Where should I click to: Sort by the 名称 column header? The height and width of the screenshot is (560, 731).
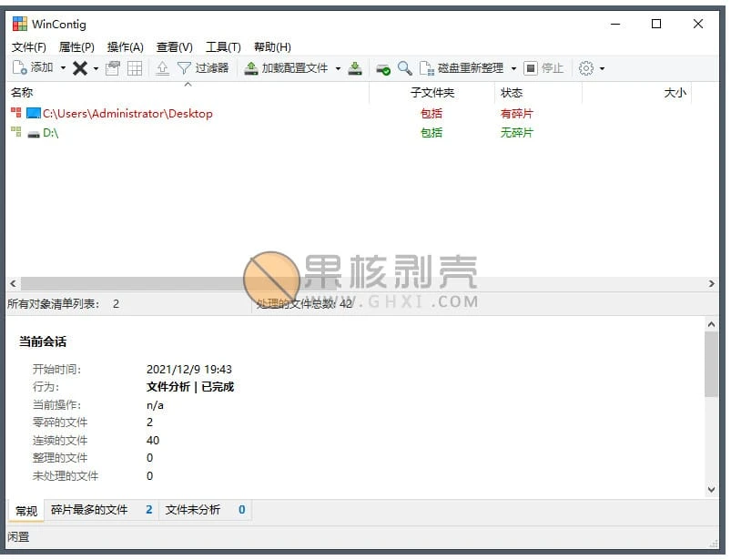click(x=188, y=93)
